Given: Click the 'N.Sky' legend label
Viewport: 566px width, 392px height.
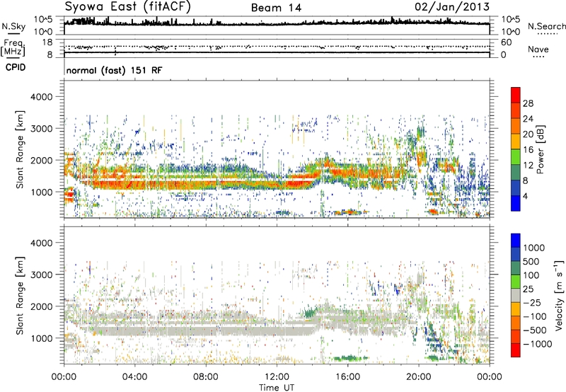Looking at the screenshot, I should click(13, 26).
